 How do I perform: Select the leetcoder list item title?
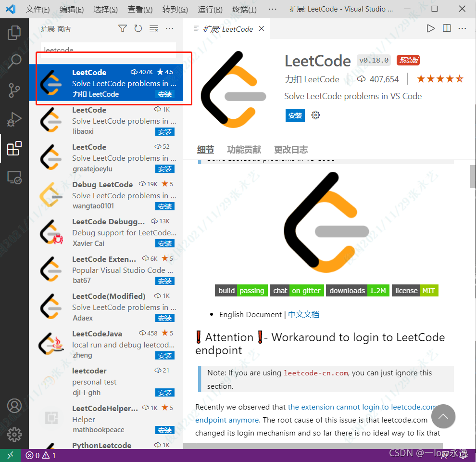click(89, 371)
